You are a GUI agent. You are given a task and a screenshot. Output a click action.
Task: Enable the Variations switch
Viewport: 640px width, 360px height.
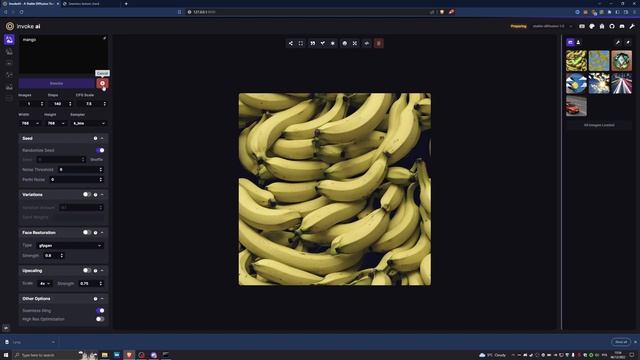[87, 195]
